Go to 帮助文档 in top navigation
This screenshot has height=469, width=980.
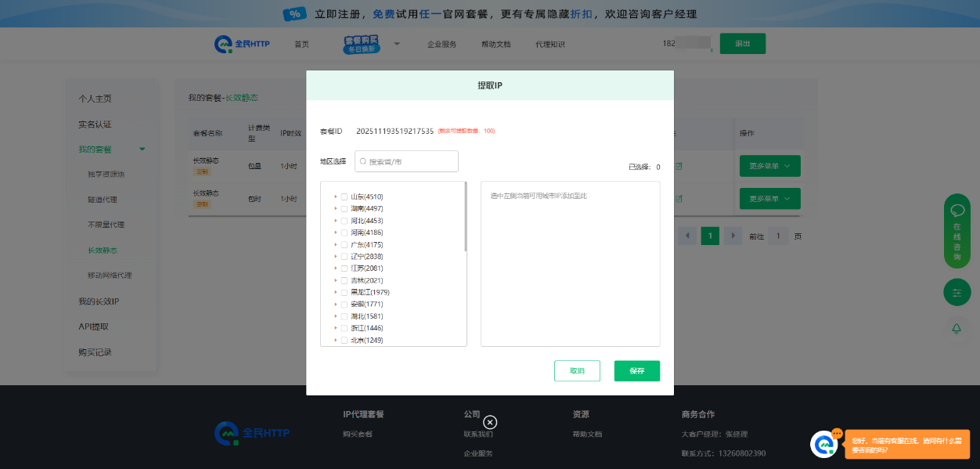pyautogui.click(x=495, y=45)
